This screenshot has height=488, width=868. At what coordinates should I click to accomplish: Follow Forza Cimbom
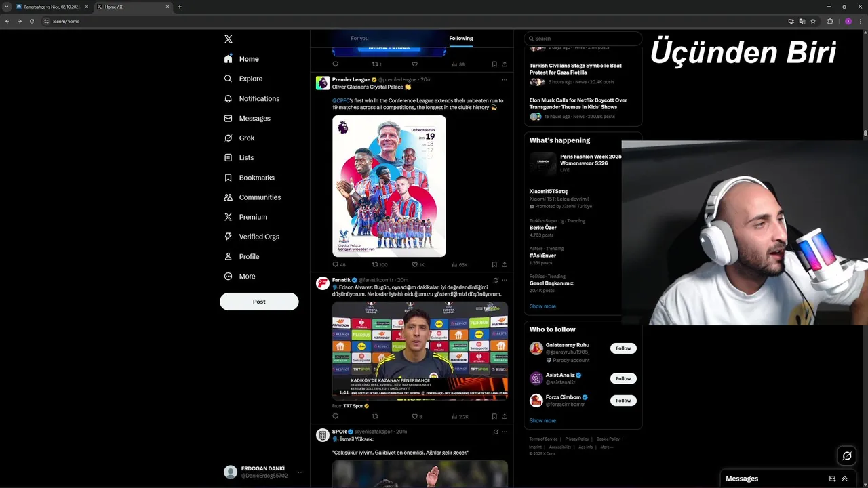pos(623,401)
